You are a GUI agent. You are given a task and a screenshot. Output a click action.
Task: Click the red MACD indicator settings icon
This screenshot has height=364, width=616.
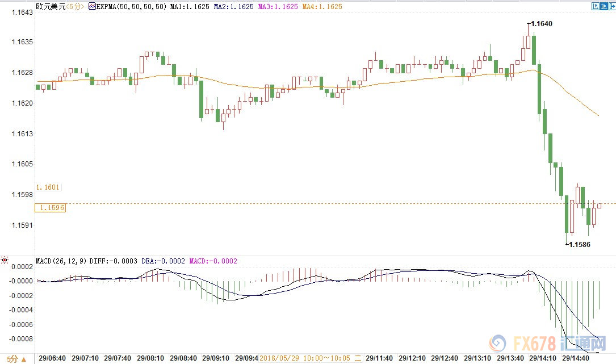[5, 260]
